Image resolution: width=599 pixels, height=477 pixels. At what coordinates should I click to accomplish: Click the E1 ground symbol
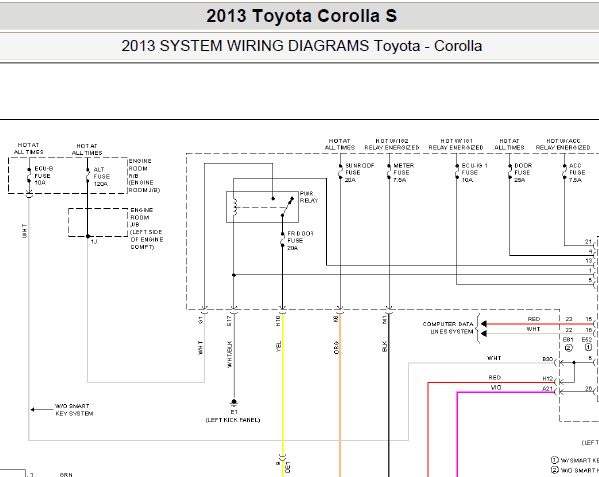pos(234,402)
